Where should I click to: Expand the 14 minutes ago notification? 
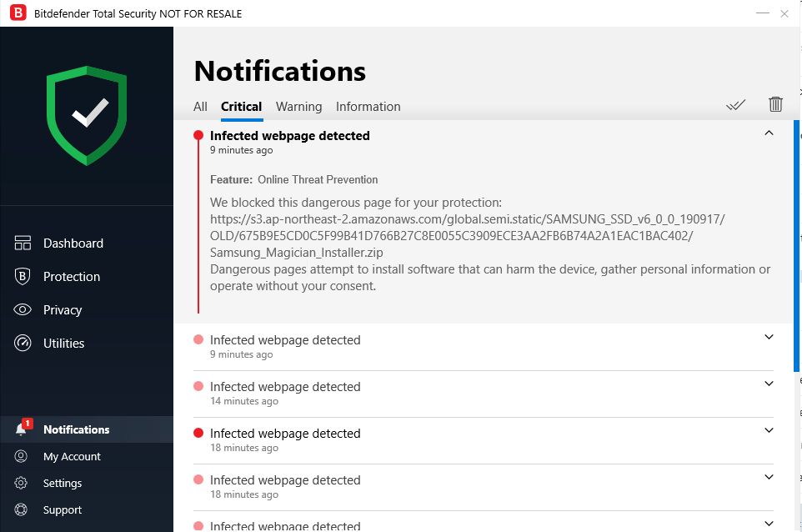point(769,384)
